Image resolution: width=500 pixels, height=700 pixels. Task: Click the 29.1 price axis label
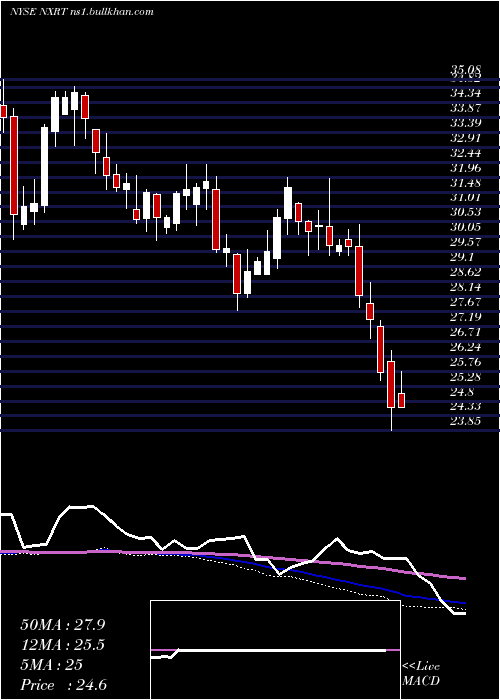pyautogui.click(x=462, y=257)
